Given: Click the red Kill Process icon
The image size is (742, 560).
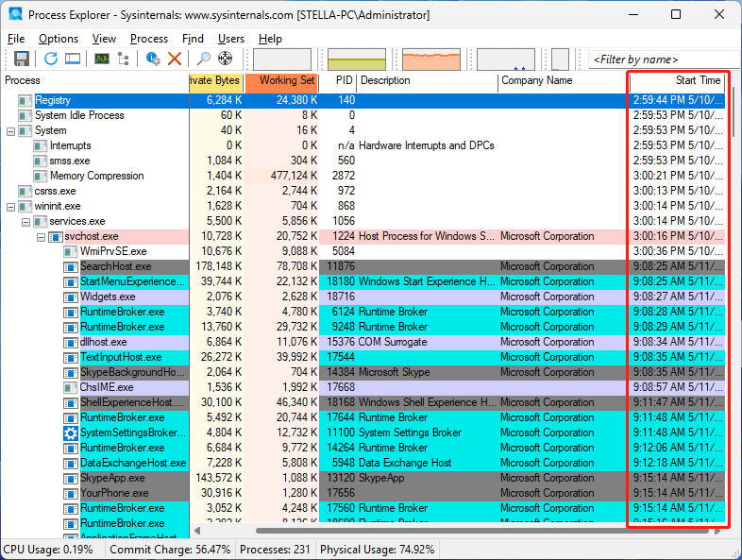Looking at the screenshot, I should [x=175, y=59].
